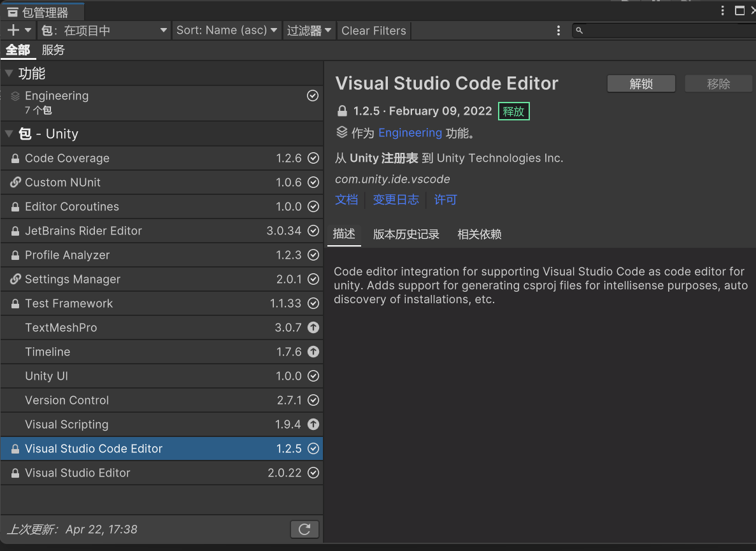Open the Engineering feature link
Viewport: 756px width, 551px height.
[410, 132]
